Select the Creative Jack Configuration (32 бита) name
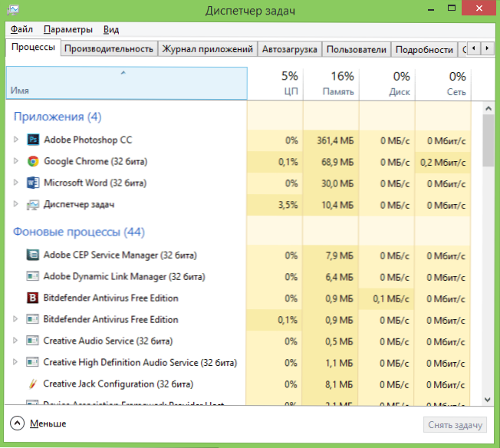The width and height of the screenshot is (500, 448). click(x=118, y=384)
